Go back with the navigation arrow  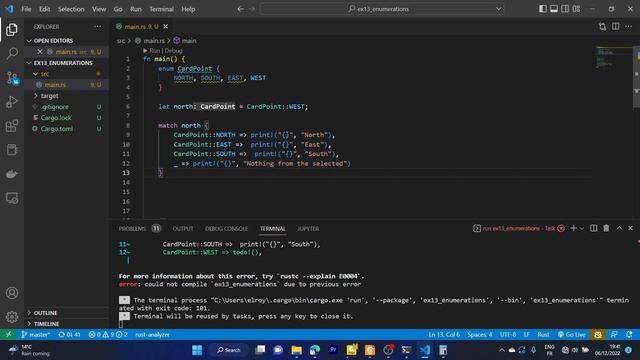tap(240, 9)
